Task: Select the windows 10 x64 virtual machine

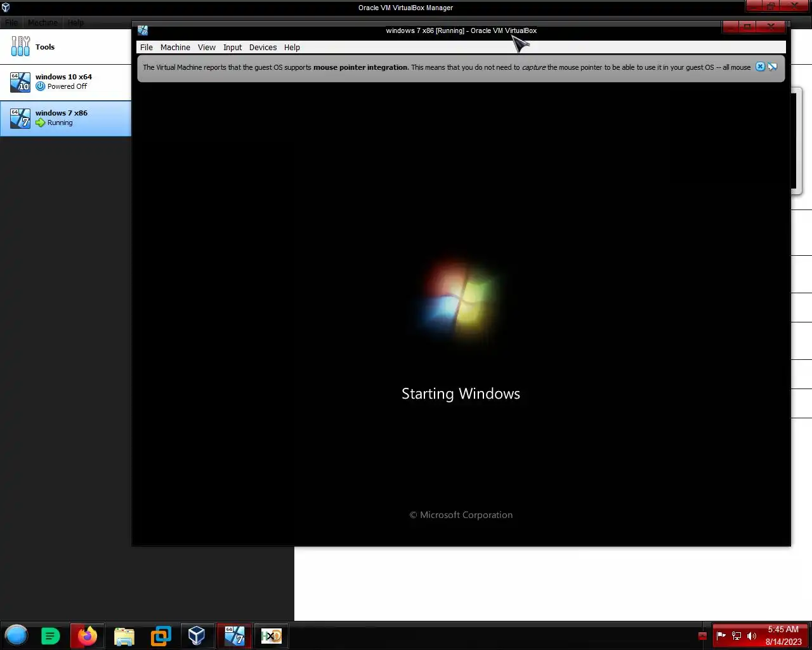Action: point(66,82)
